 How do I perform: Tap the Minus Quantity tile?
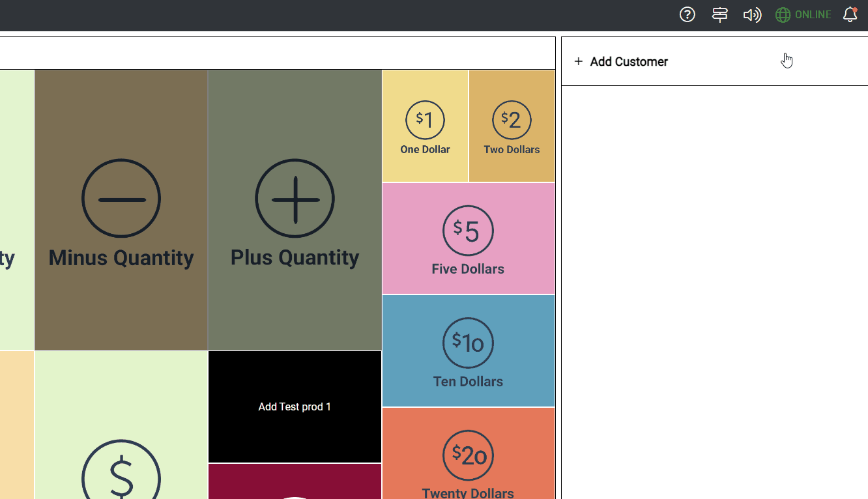tap(121, 210)
